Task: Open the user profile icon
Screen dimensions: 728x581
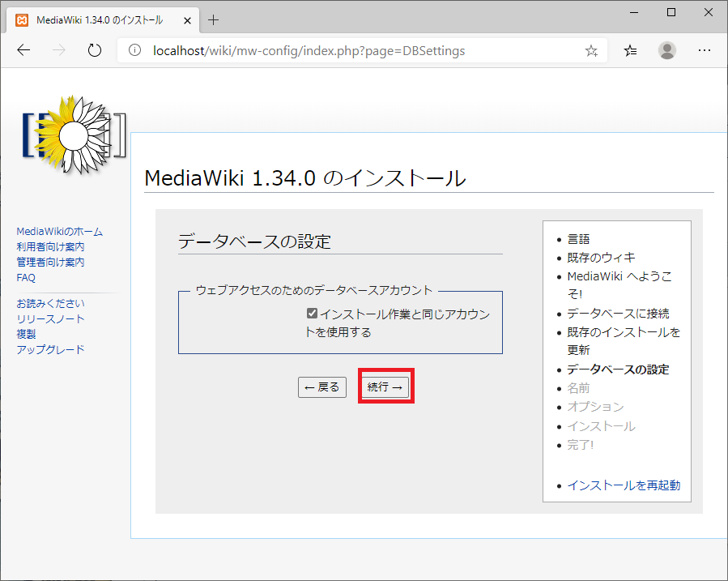Action: [667, 50]
